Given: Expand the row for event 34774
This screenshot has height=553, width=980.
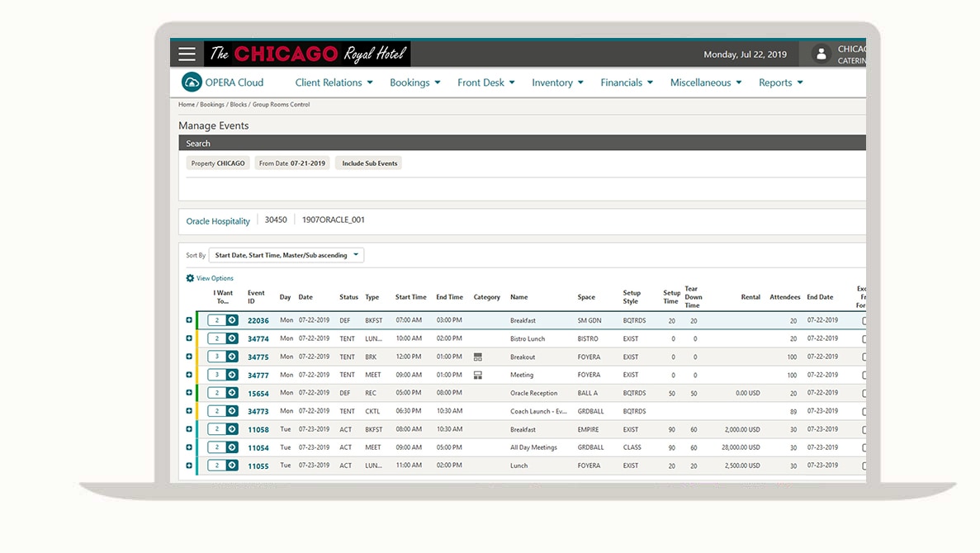Looking at the screenshot, I should point(189,338).
